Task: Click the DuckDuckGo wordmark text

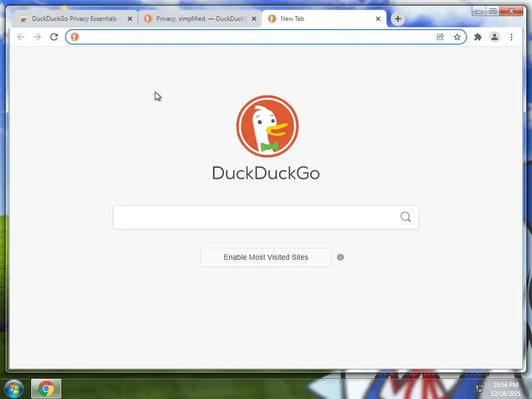Action: pyautogui.click(x=265, y=173)
